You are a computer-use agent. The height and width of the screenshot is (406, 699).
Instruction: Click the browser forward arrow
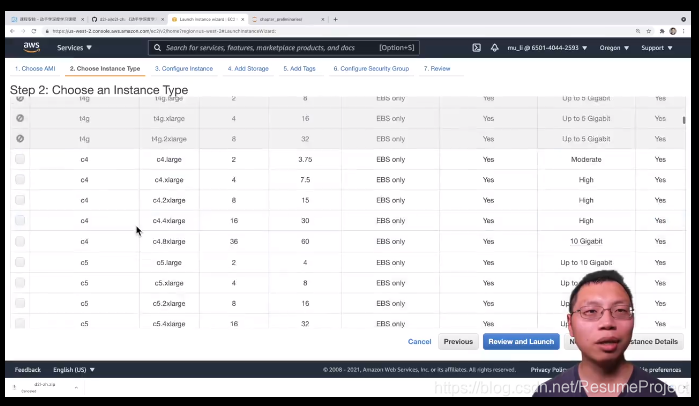point(23,31)
